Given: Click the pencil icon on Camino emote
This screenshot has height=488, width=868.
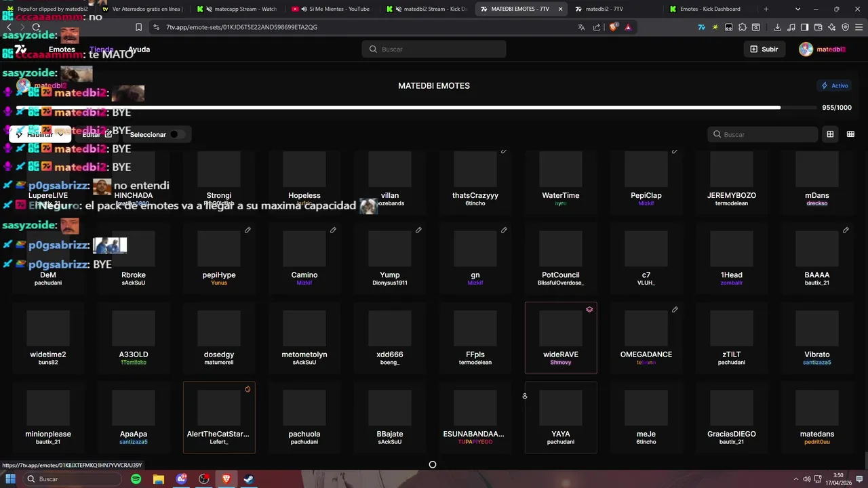Looking at the screenshot, I should (333, 230).
